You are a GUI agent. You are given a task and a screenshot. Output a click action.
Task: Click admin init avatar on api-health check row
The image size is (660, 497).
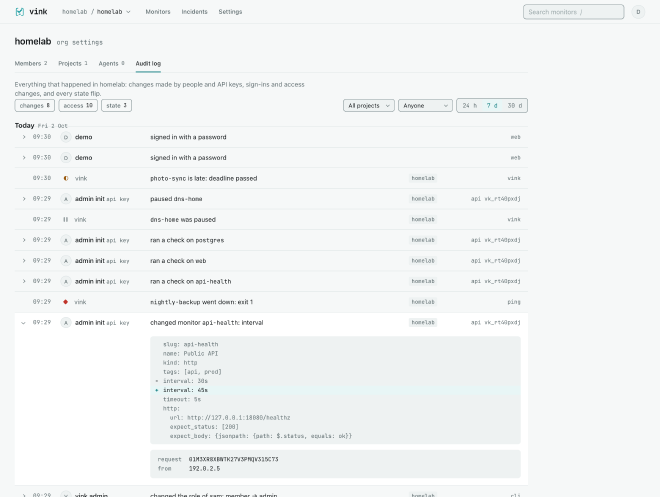point(66,282)
